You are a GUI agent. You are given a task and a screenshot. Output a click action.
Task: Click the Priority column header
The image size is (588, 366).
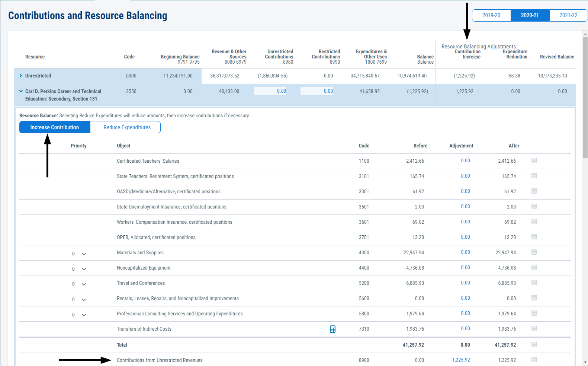78,146
